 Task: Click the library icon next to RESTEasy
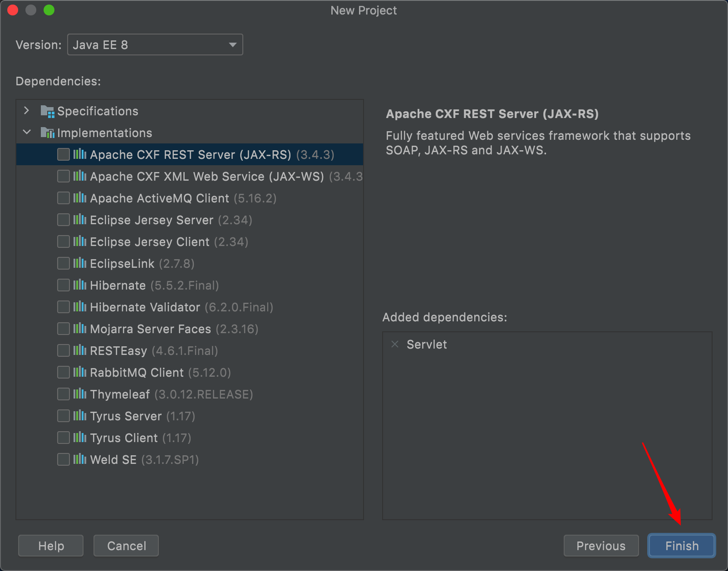coord(80,351)
